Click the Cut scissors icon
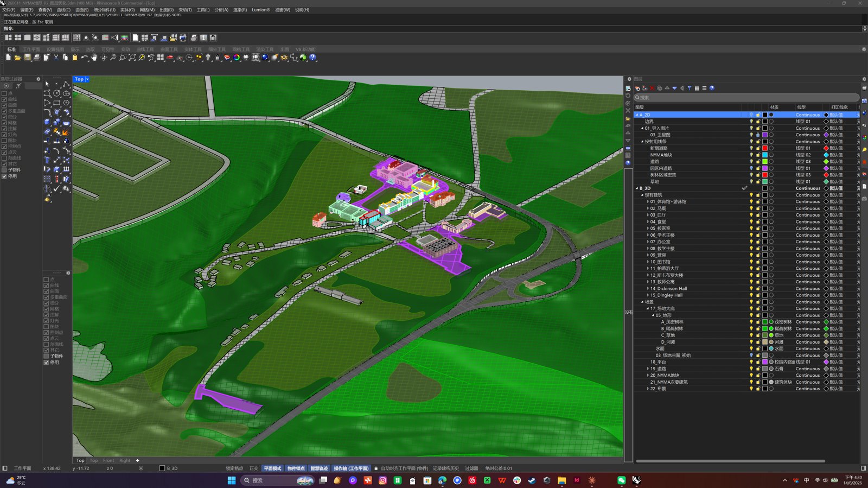 56,58
